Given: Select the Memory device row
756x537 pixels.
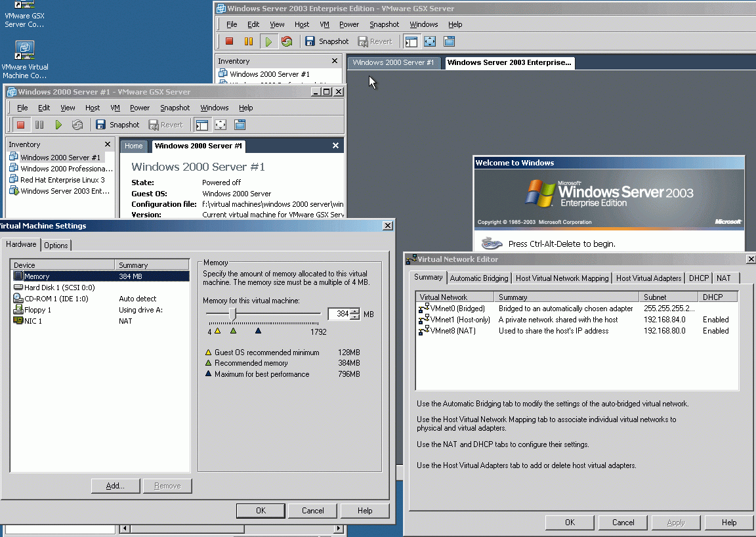Looking at the screenshot, I should tap(100, 276).
